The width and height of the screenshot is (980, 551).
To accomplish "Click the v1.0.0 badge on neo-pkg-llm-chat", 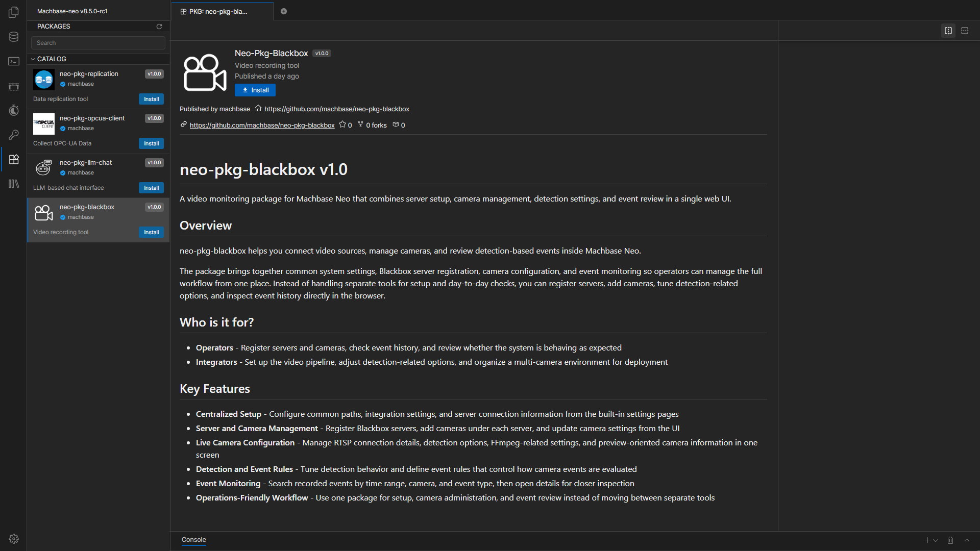I will click(154, 163).
